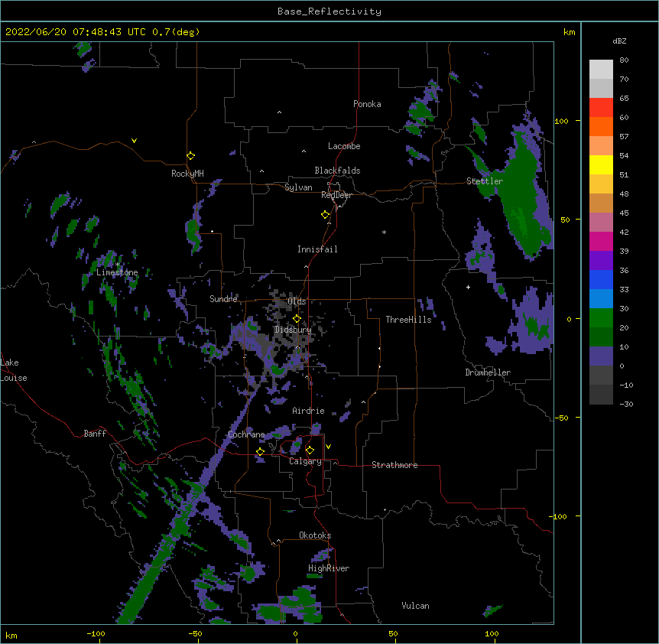
Task: Pick the white swatch at top of legend
Action: (601, 70)
